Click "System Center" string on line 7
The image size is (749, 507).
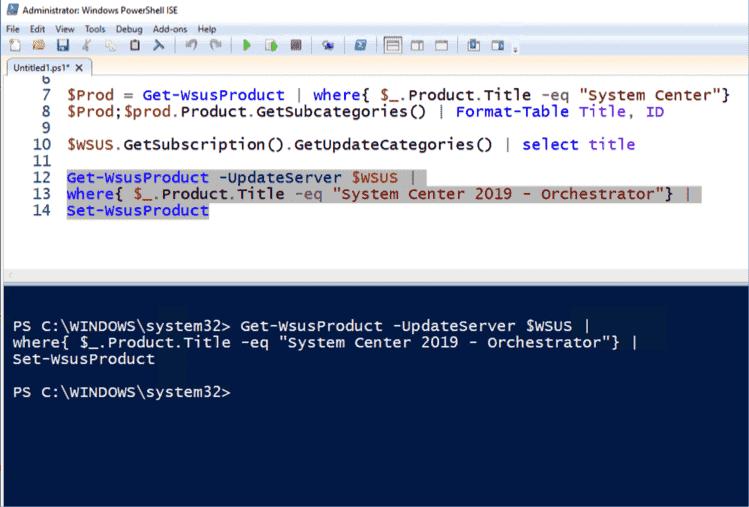[x=650, y=95]
